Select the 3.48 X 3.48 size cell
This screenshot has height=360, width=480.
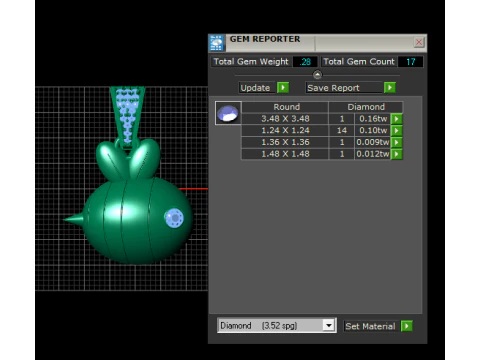coord(285,119)
